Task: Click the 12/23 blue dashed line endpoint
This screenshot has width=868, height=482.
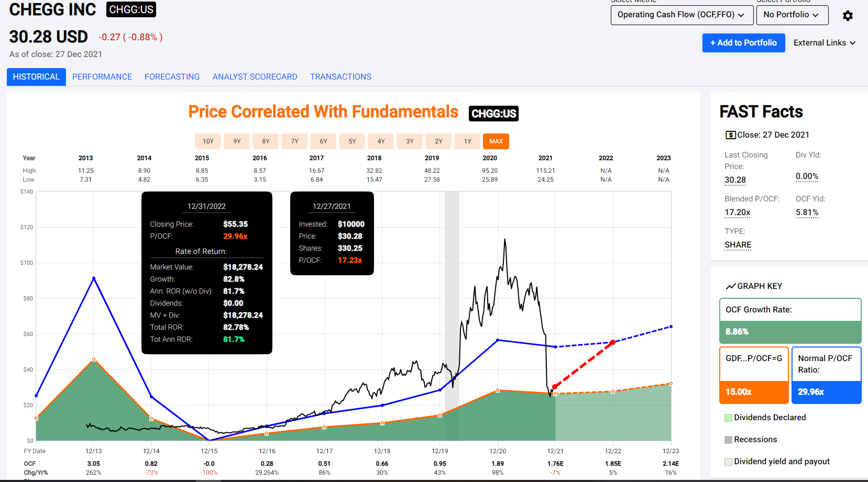Action: (671, 327)
